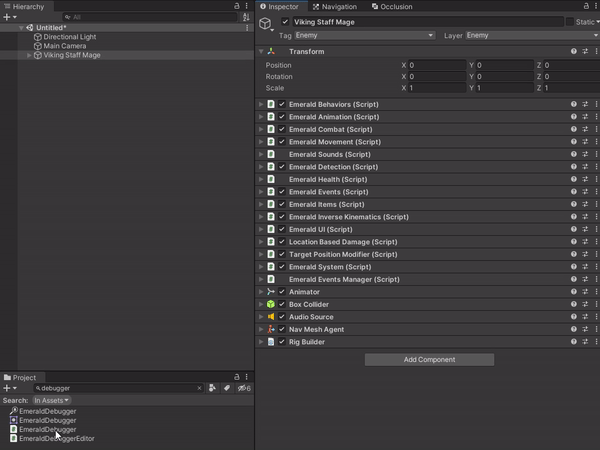Disable the Emerald Behaviors script checkbox

click(282, 104)
